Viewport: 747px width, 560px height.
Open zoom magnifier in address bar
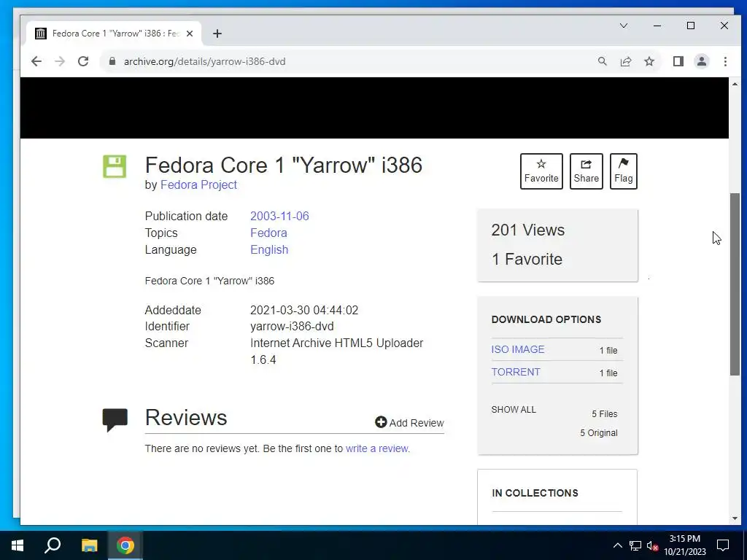click(x=602, y=61)
